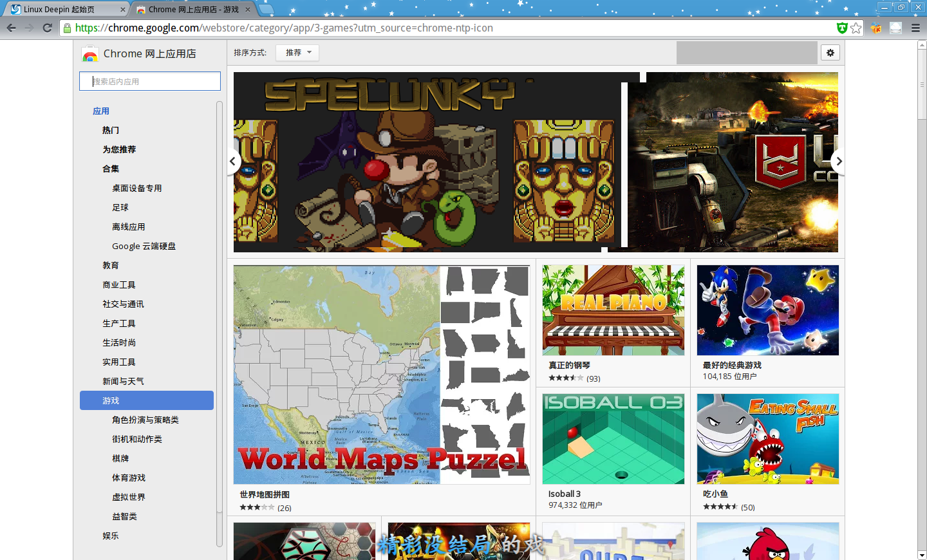Open the 热门 category
The image size is (927, 560).
click(x=111, y=130)
